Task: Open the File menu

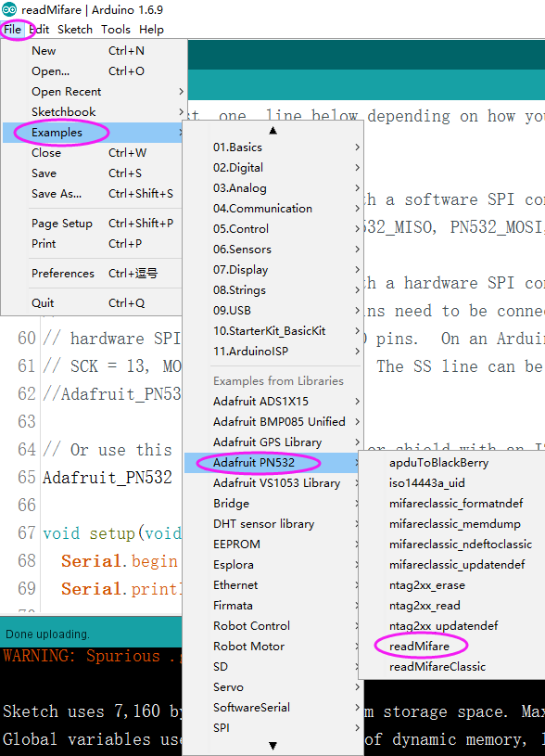Action: click(12, 30)
